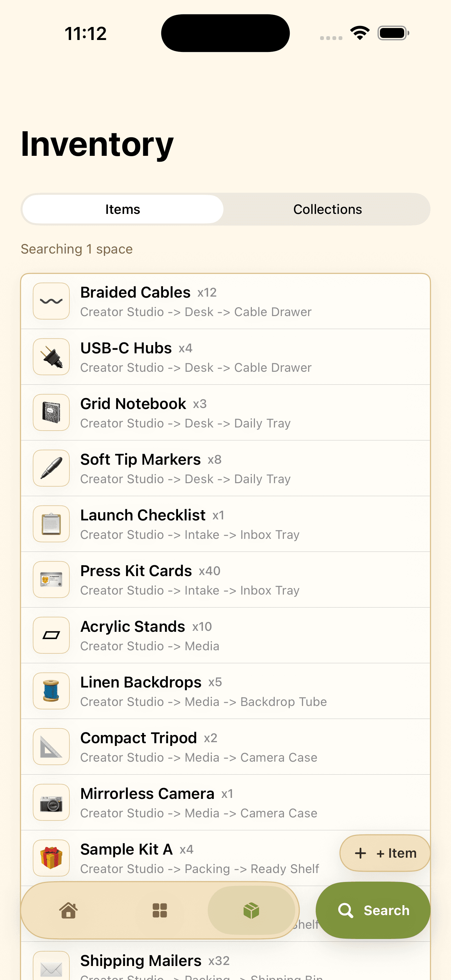This screenshot has height=980, width=451.
Task: Open the USB-C Hubs item
Action: [x=225, y=357]
